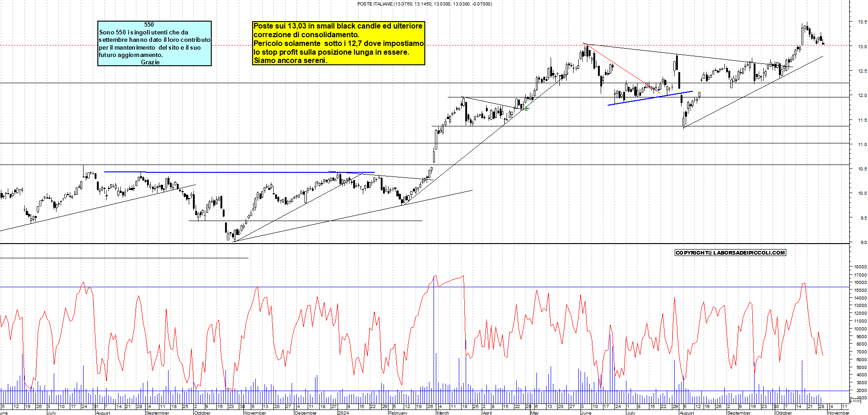The width and height of the screenshot is (868, 415).
Task: Click the 11.0 price axis label
Action: (x=862, y=145)
